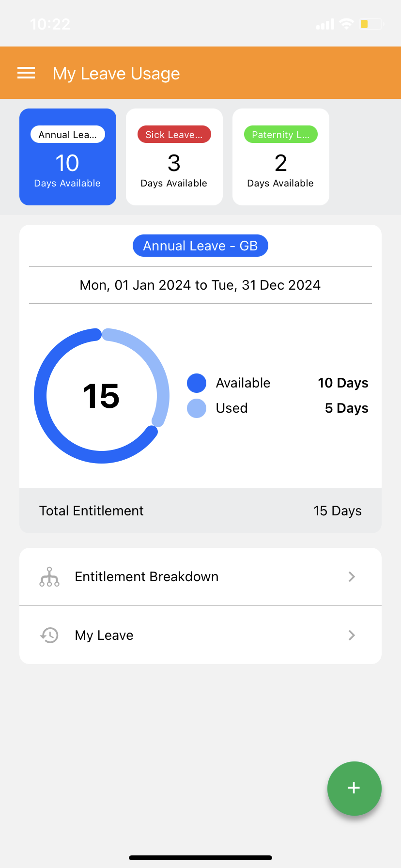Tap the cellular signal bars icon
Screen dimensions: 401x868
[325, 24]
